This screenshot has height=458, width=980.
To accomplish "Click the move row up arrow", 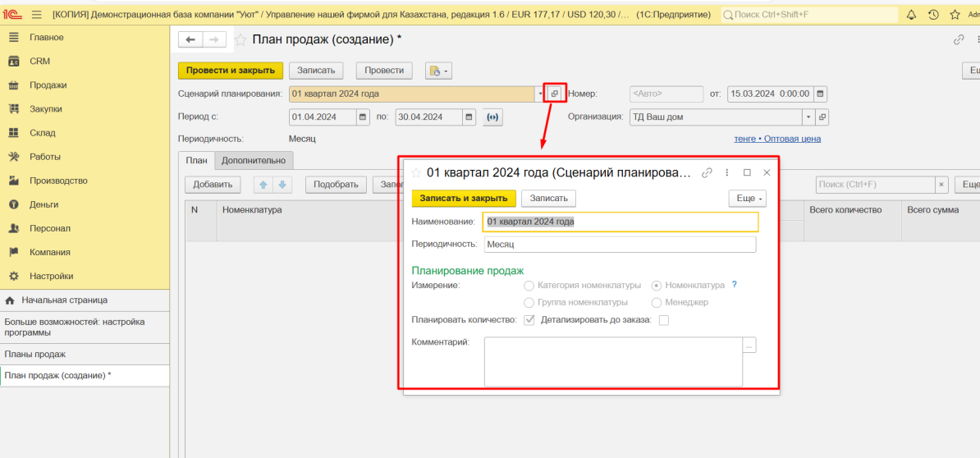I will (x=263, y=185).
